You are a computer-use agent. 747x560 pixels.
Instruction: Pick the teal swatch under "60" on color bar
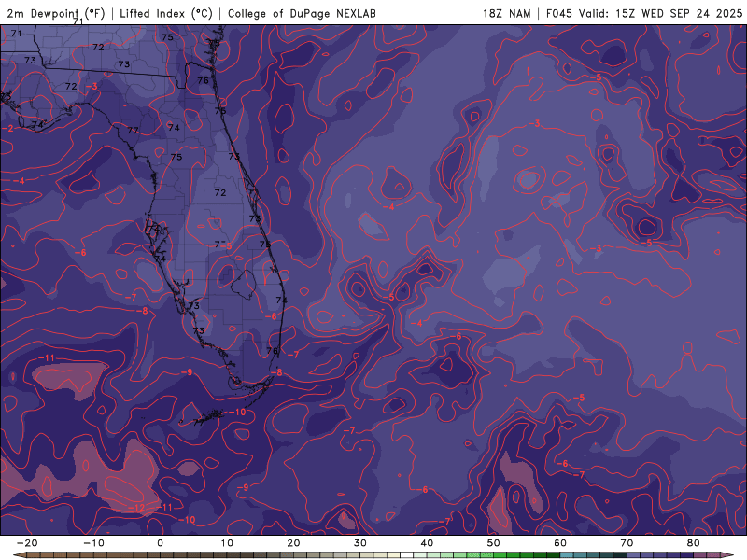(567, 555)
